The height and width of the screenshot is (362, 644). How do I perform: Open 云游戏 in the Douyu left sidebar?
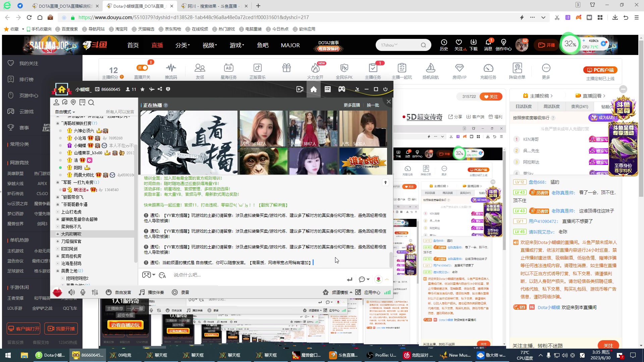[x=26, y=112]
